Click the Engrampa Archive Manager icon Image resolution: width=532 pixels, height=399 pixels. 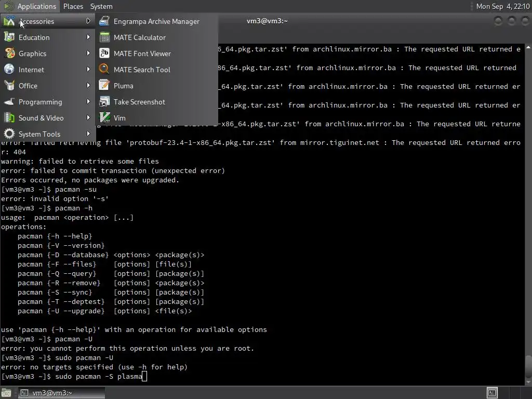104,21
